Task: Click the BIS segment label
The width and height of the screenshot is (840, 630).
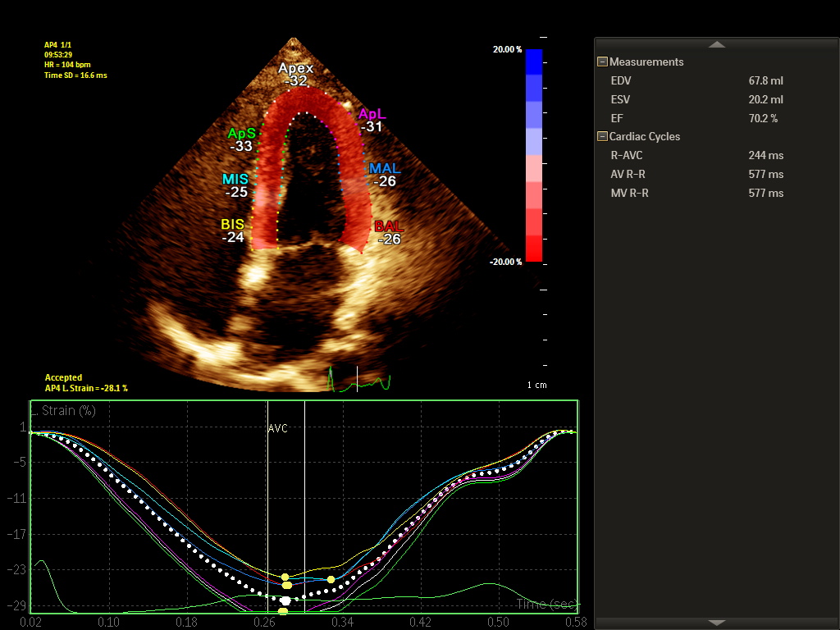Action: tap(233, 224)
